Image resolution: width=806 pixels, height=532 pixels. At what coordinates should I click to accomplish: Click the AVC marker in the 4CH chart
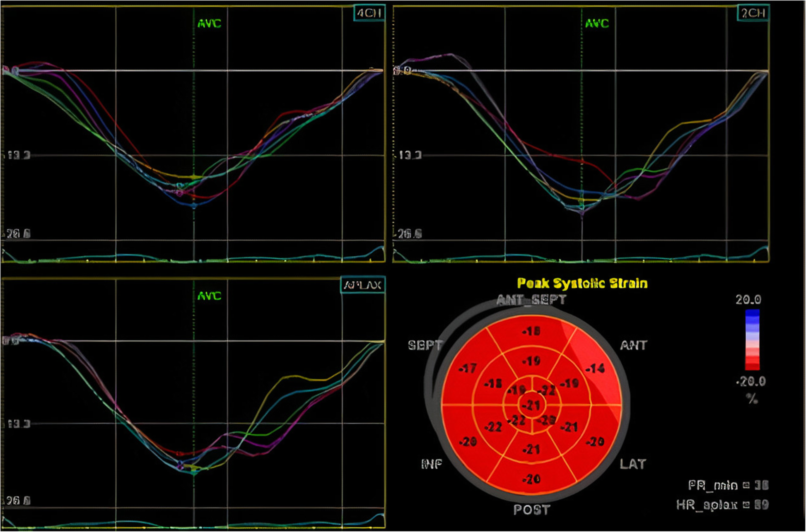209,23
